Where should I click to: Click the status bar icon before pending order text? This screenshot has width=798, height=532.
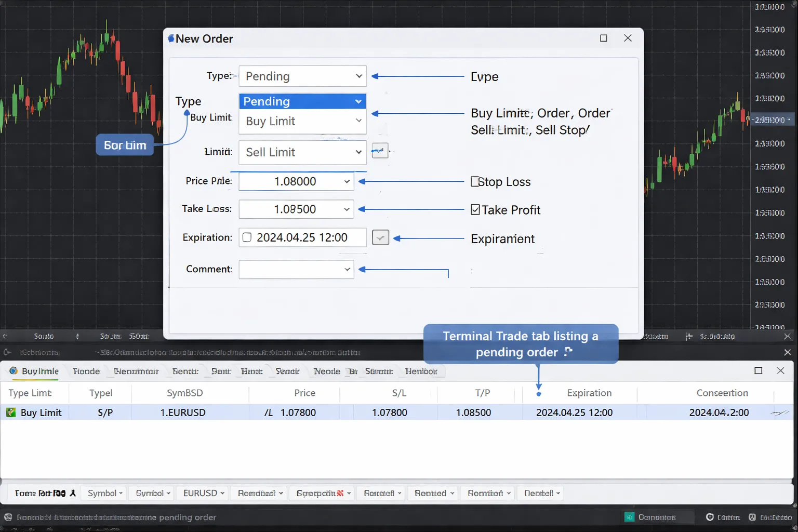(8, 517)
